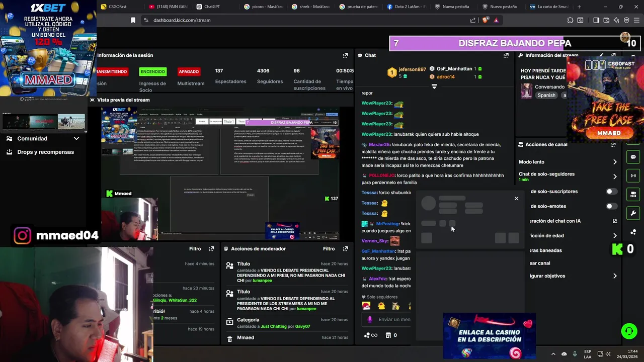Open AI chat moderation external link icon
Image resolution: width=644 pixels, height=362 pixels.
point(615,221)
